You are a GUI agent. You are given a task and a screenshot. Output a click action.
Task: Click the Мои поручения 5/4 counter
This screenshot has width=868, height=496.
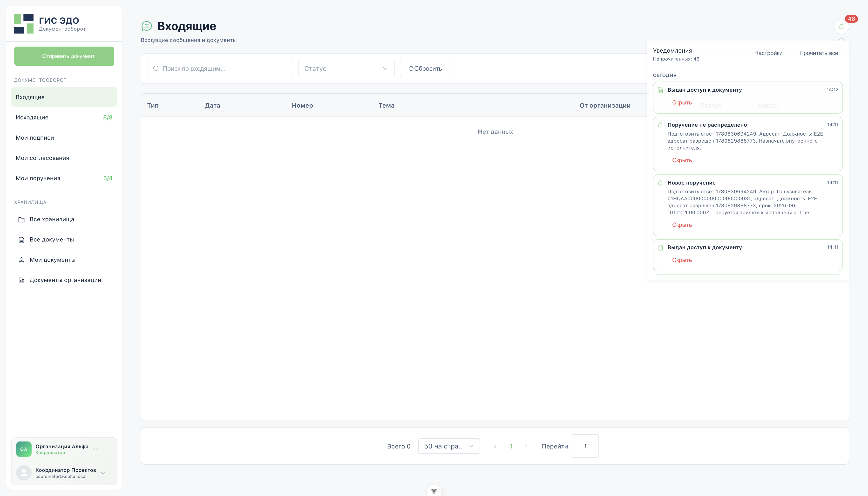[108, 178]
